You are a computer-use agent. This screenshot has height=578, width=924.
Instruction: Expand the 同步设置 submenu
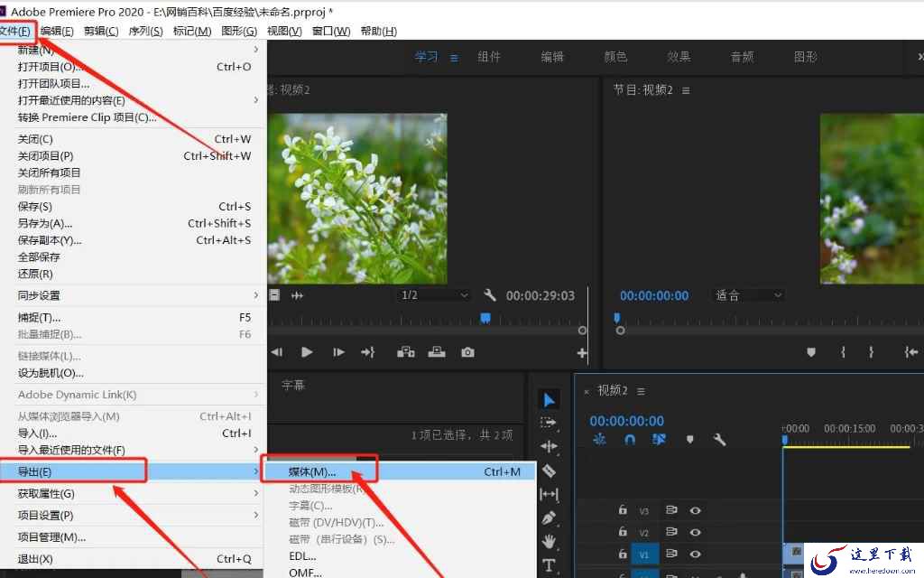coord(134,295)
